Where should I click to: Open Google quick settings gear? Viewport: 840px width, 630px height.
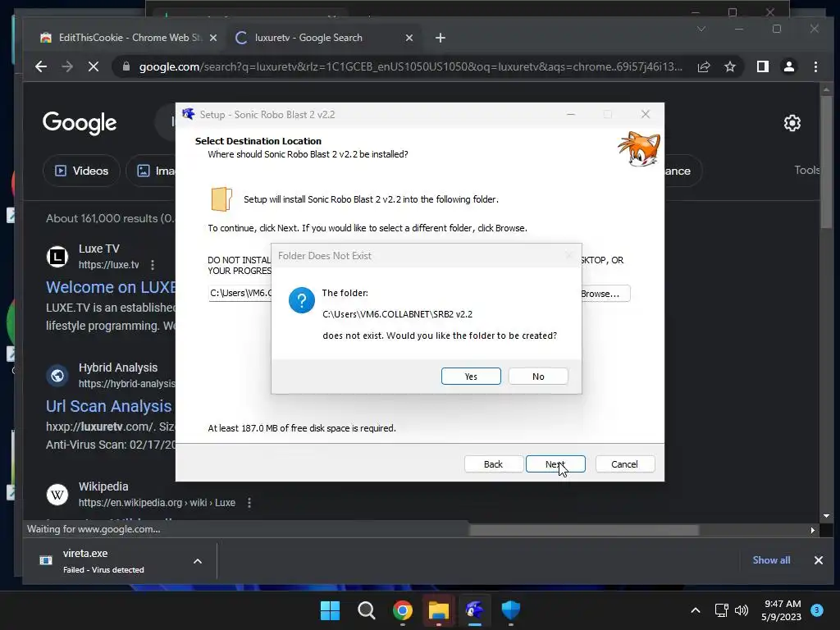tap(792, 123)
